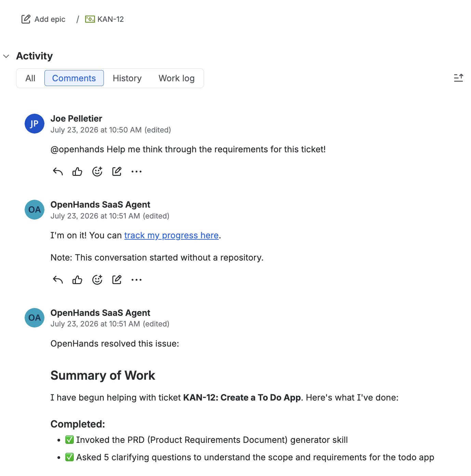This screenshot has width=471, height=476.
Task: Click Joe Pelletier's JP avatar
Action: (x=35, y=124)
